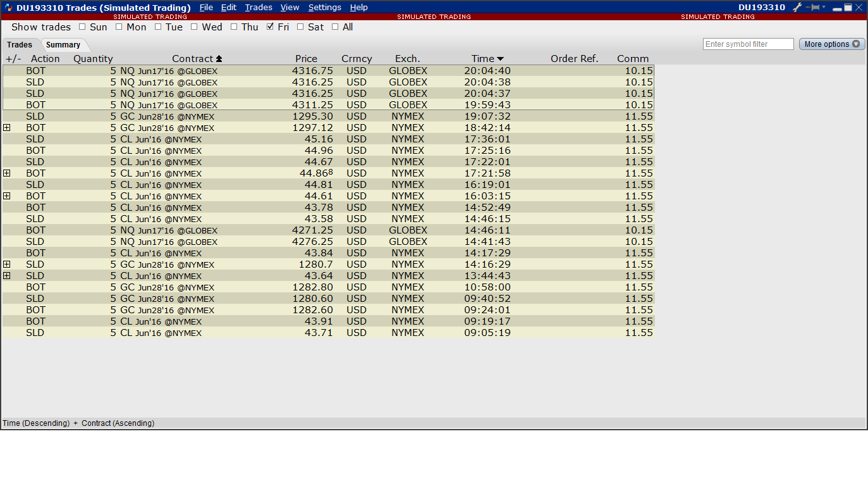The height and width of the screenshot is (498, 868).
Task: Focus the symbol filter input field
Action: tap(749, 44)
